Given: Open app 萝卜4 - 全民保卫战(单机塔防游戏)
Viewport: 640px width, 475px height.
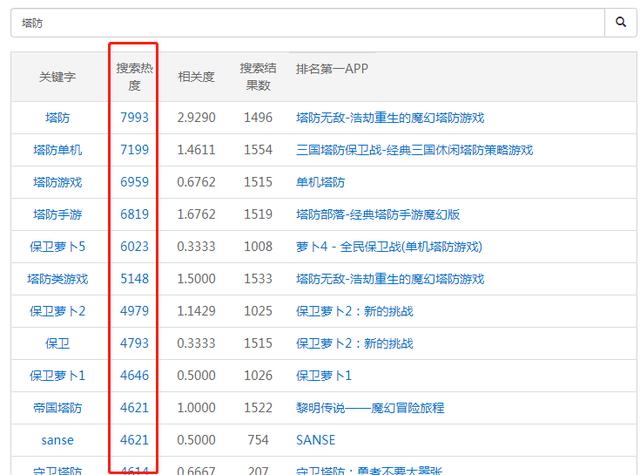Looking at the screenshot, I should (x=389, y=247).
